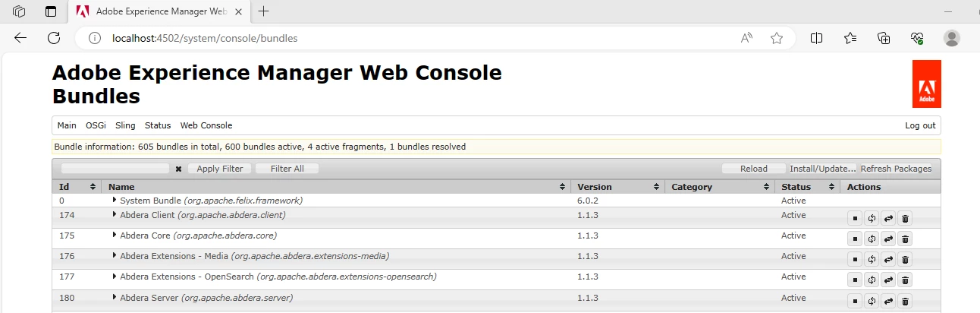
Task: Open the Main menu
Action: point(67,125)
